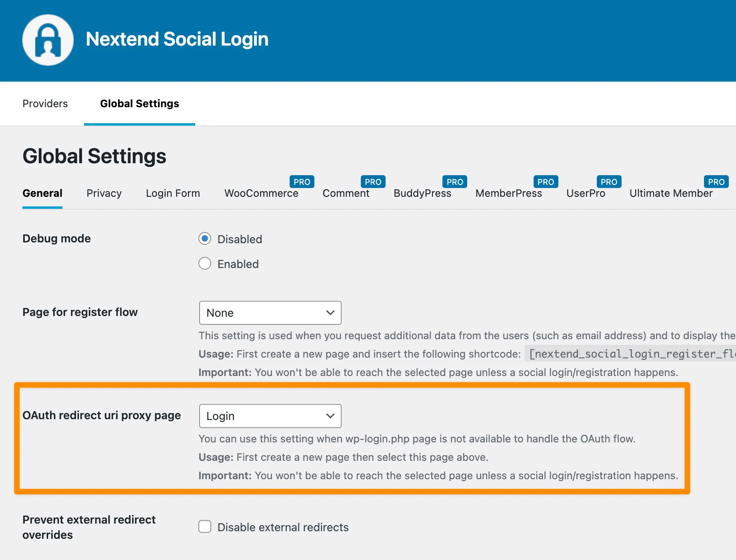Click the PRO badge on WooCommerce
Image resolution: width=736 pixels, height=560 pixels.
pos(302,182)
